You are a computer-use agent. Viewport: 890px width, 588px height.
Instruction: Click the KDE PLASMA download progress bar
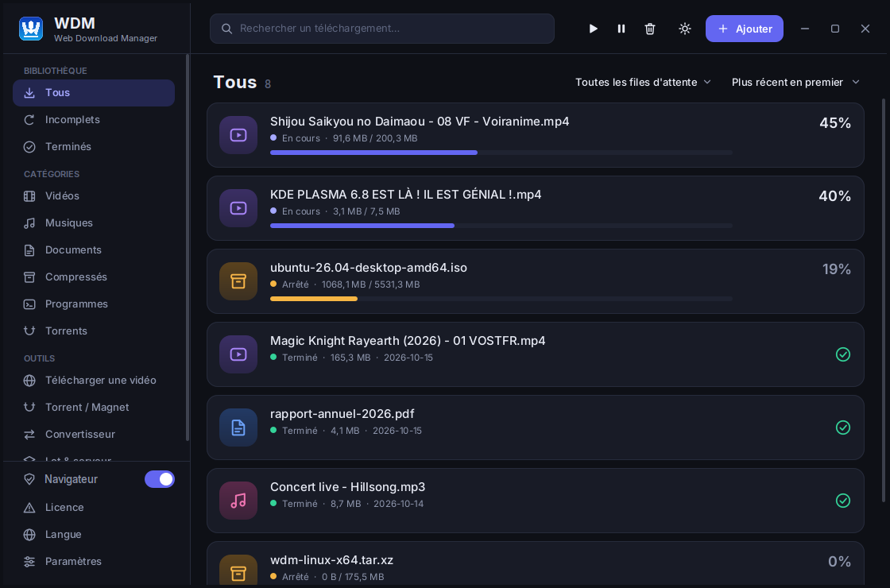tap(501, 226)
